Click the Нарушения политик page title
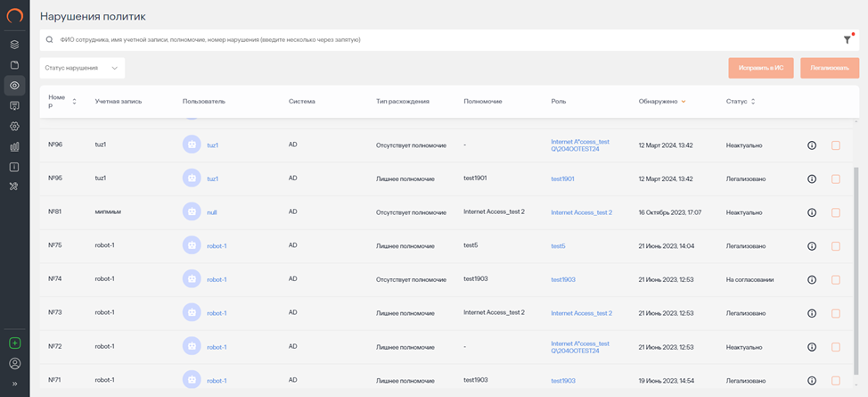Image resolution: width=868 pixels, height=397 pixels. click(94, 16)
